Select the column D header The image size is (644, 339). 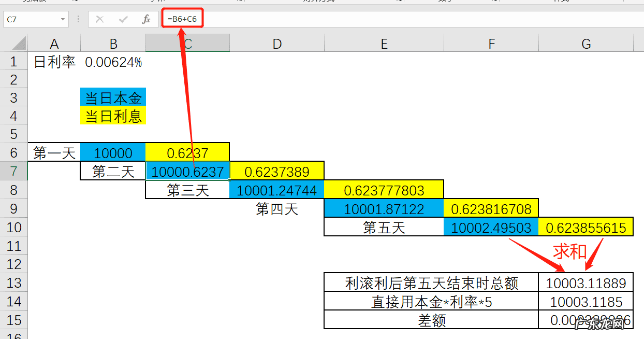(x=276, y=44)
